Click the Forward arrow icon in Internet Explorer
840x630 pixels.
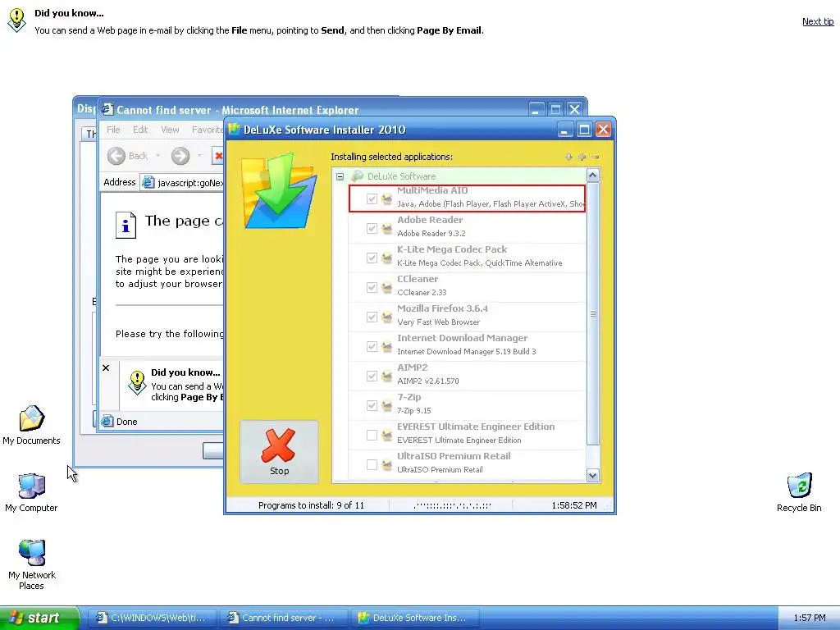click(x=180, y=156)
